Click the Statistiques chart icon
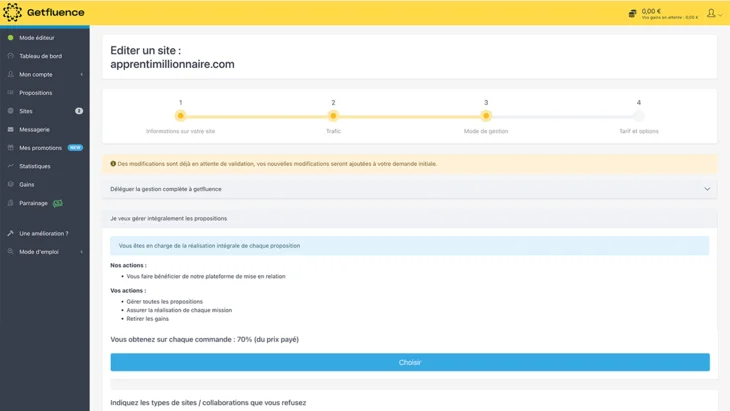This screenshot has height=411, width=730. (11, 166)
